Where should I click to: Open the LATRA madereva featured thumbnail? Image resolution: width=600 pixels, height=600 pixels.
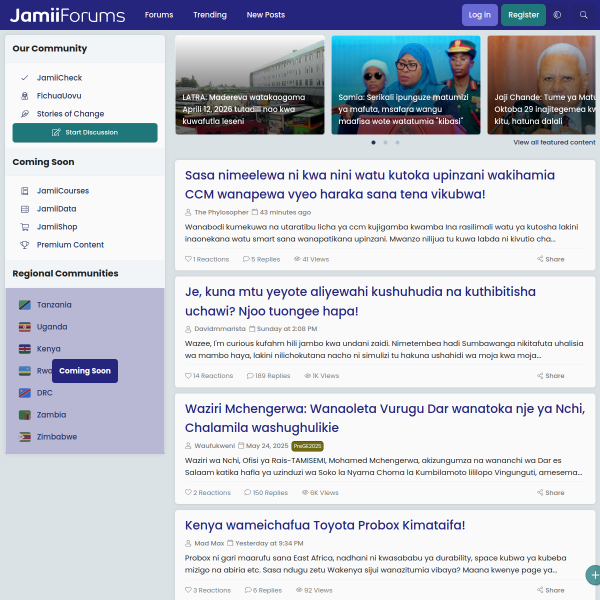(250, 85)
